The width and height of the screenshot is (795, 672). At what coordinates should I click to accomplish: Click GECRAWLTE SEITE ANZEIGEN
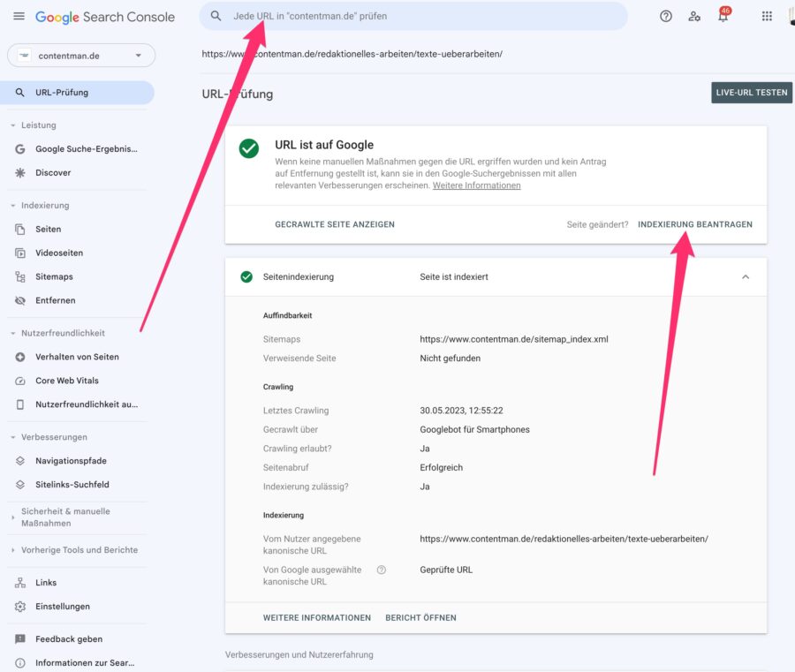[x=335, y=224]
